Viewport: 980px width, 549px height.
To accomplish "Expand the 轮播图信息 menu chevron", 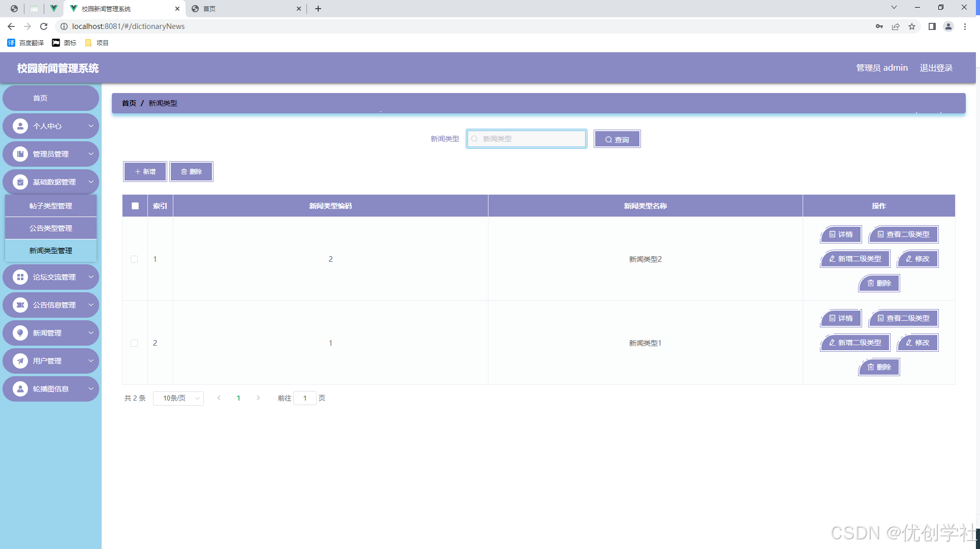I will [x=91, y=389].
